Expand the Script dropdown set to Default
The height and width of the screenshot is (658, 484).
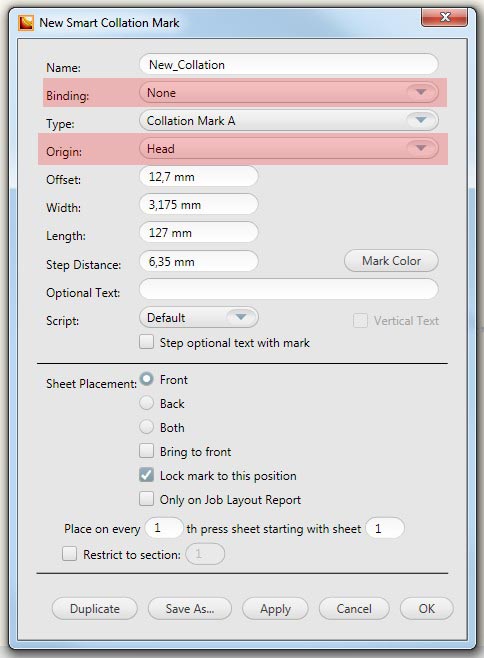(x=199, y=318)
